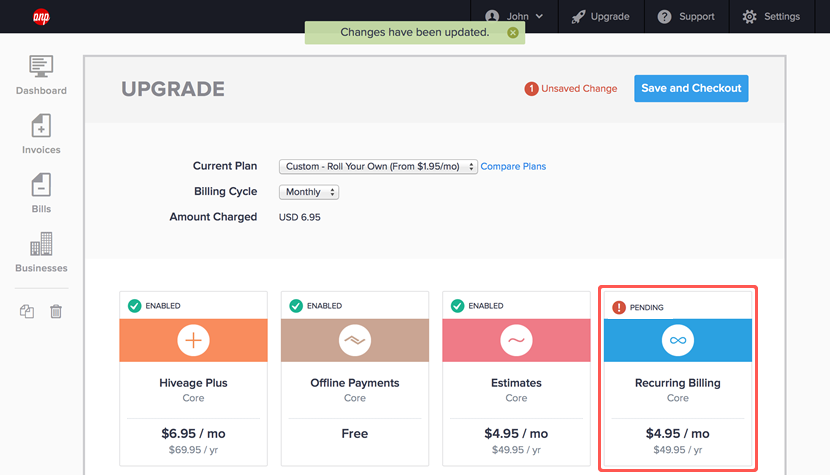
Task: Open the Dashboard monitor icon
Action: click(41, 66)
